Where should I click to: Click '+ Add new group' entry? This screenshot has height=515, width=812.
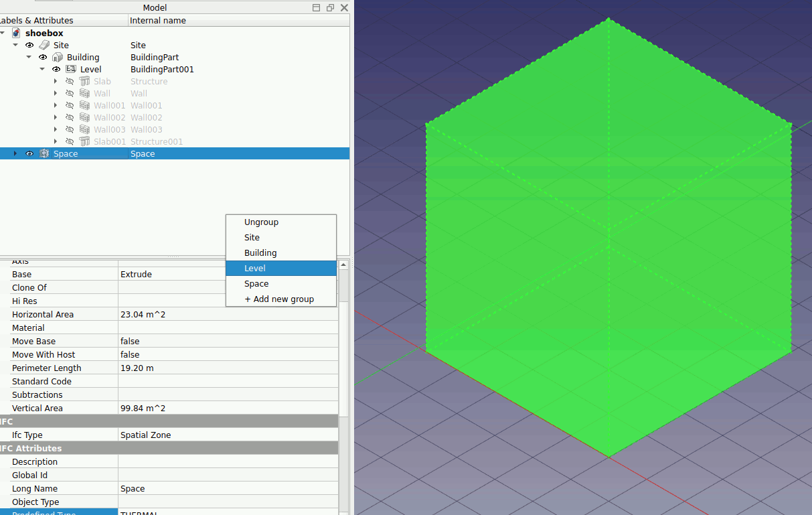279,299
